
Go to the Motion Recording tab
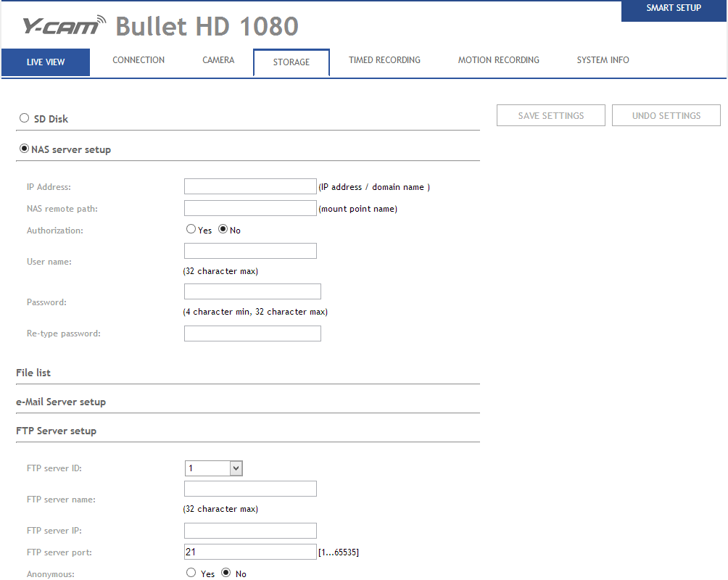pyautogui.click(x=498, y=60)
